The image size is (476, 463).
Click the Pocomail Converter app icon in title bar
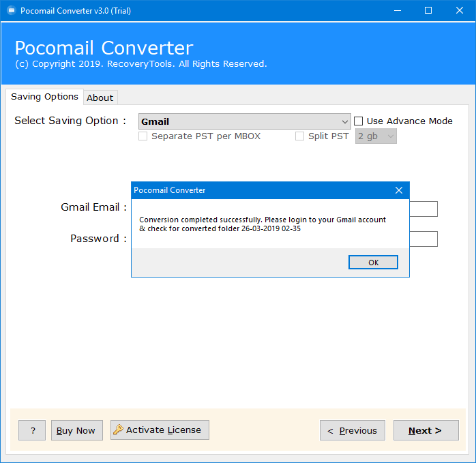click(12, 11)
